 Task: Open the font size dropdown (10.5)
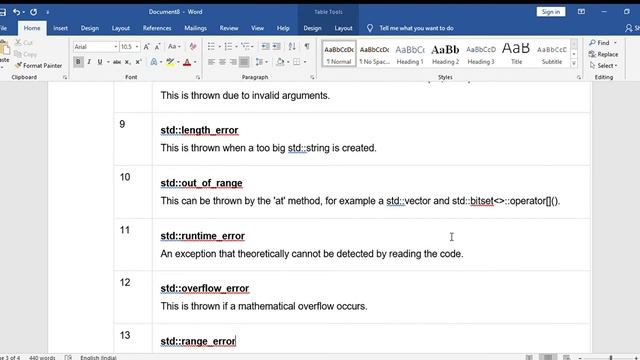tap(137, 47)
